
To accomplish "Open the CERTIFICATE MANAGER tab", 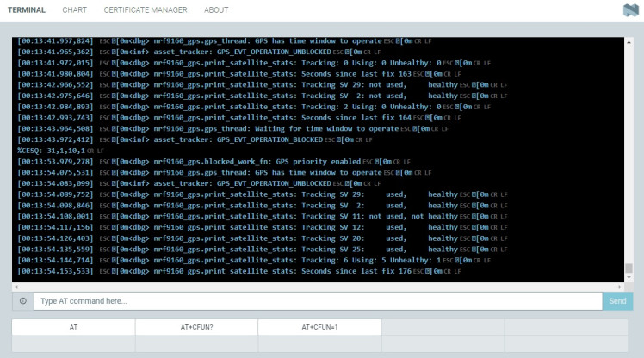I will pos(145,10).
